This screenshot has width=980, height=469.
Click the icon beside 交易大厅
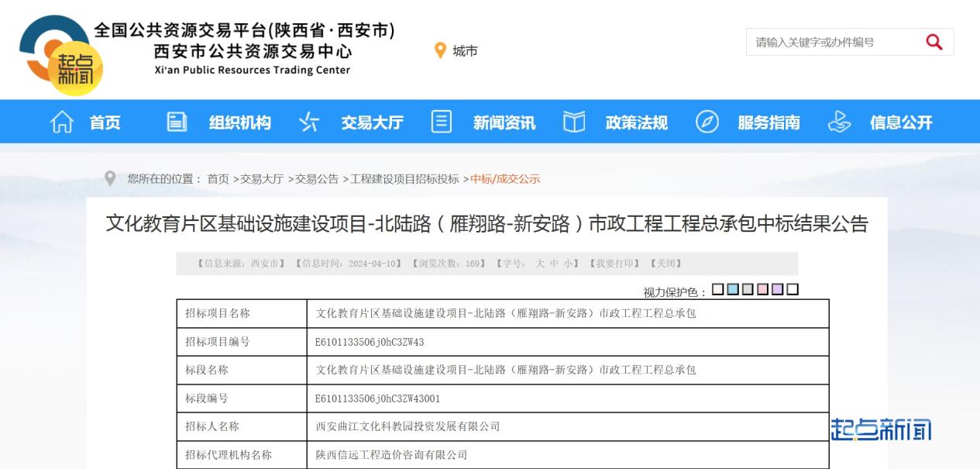(309, 122)
